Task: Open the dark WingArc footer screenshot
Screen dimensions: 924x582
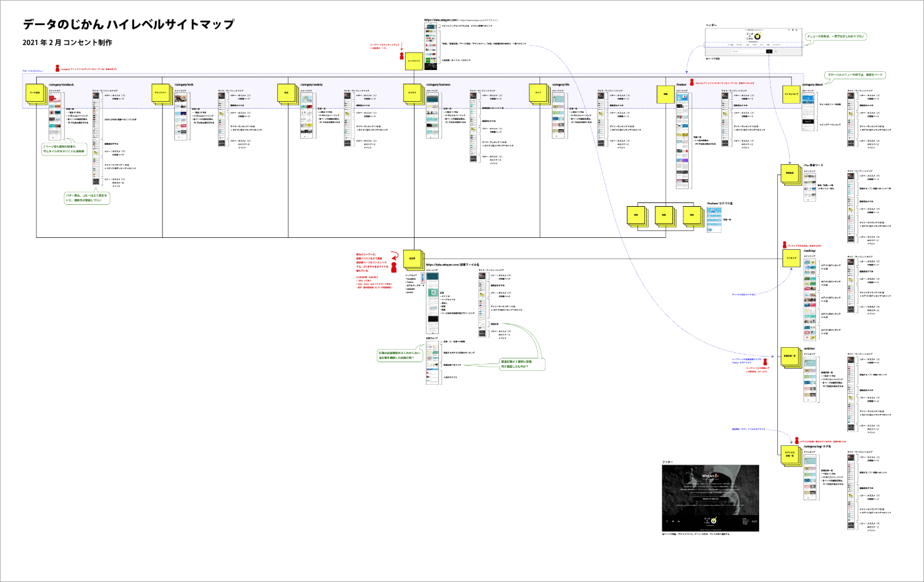Action: point(710,498)
